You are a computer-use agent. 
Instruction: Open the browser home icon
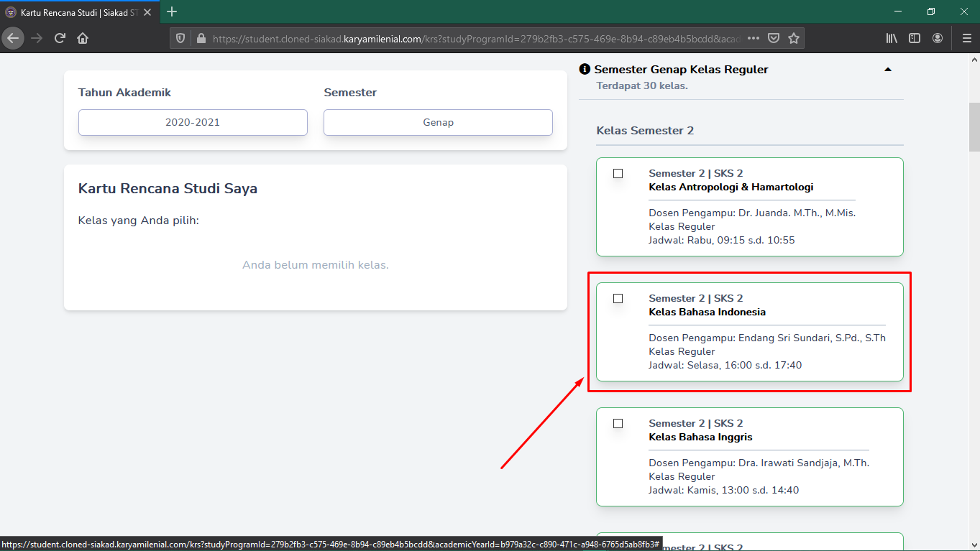(x=83, y=38)
